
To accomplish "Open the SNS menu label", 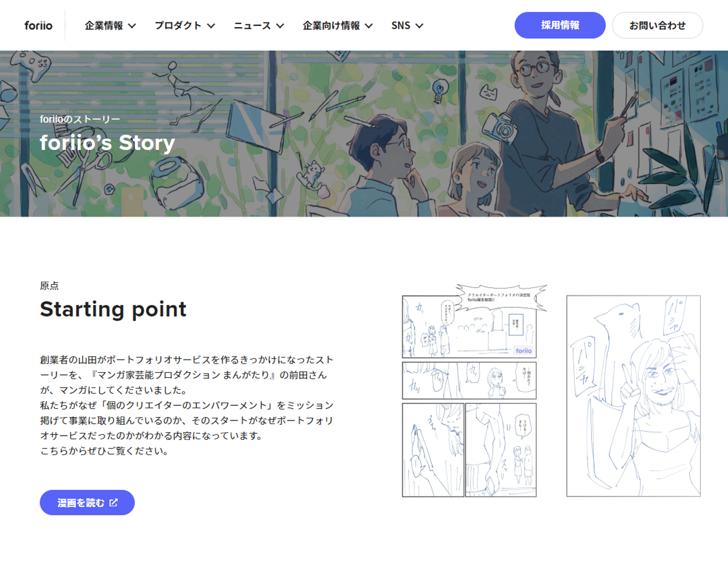I will [400, 25].
